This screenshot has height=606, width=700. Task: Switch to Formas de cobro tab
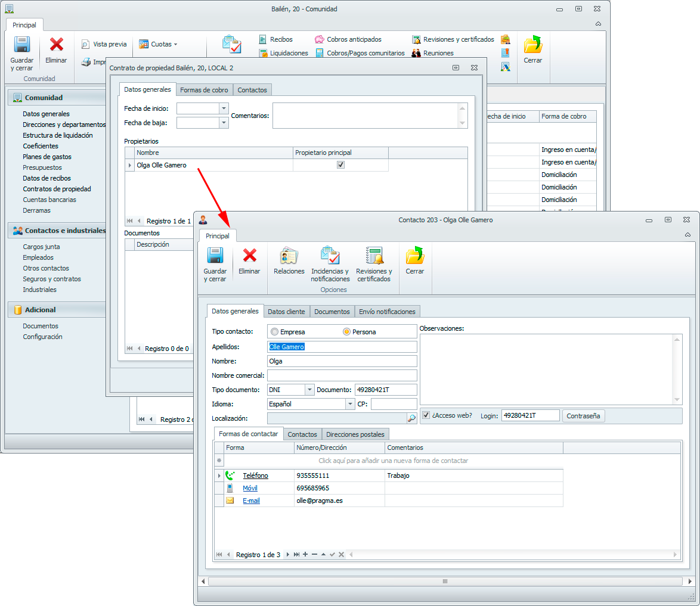point(204,90)
